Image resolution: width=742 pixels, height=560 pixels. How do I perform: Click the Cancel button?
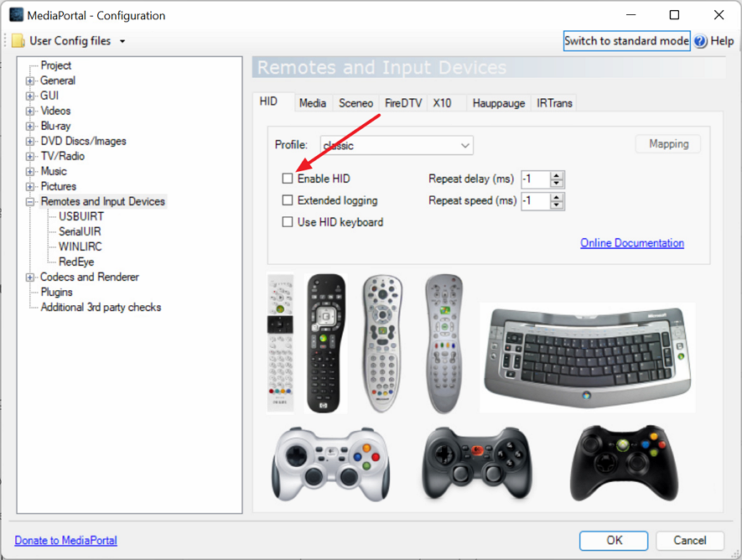tap(689, 541)
